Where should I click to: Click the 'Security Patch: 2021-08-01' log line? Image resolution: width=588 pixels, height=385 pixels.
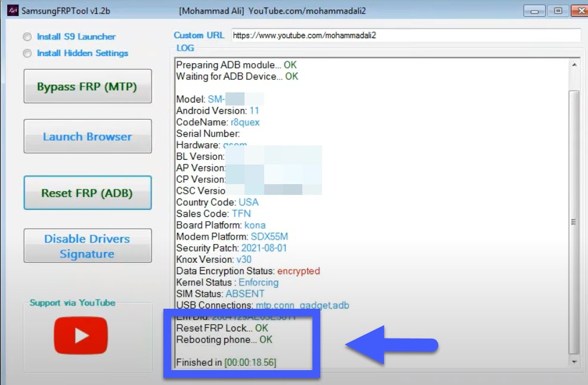pyautogui.click(x=231, y=248)
